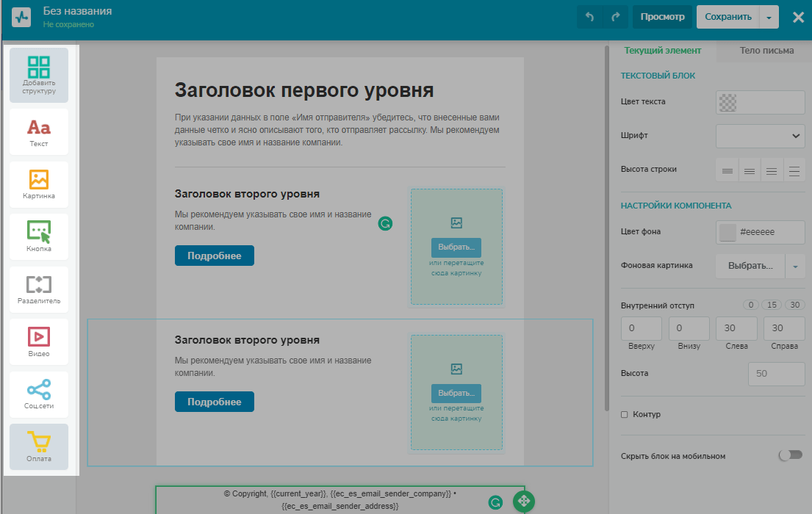Image resolution: width=812 pixels, height=514 pixels.
Task: Pick the Разделитель divider element
Action: click(39, 289)
